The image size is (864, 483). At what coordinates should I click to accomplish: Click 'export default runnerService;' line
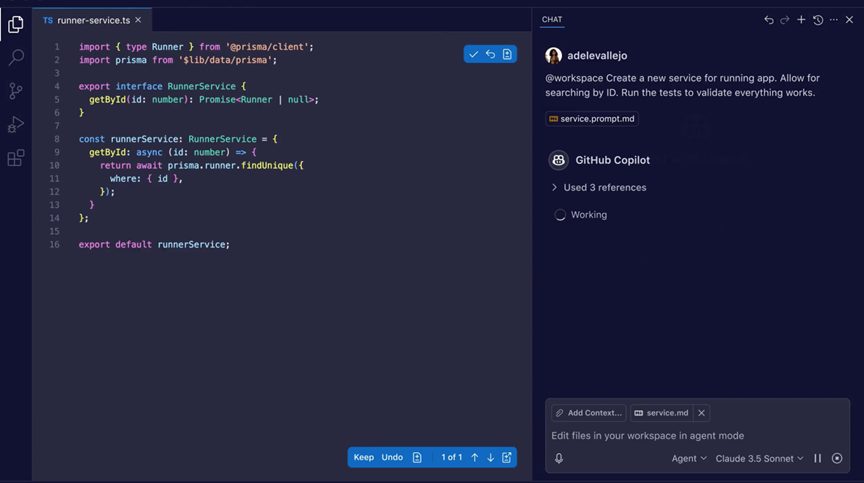click(x=154, y=245)
